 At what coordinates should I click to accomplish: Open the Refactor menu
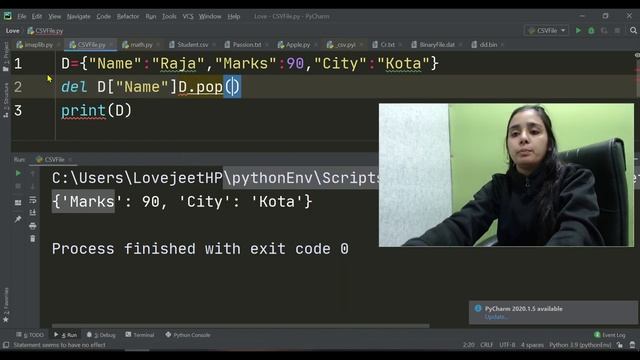(128, 16)
